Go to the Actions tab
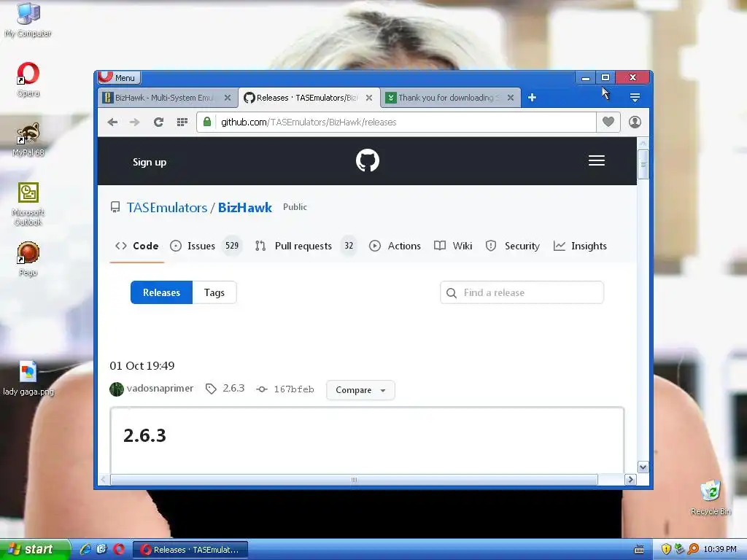The height and width of the screenshot is (560, 747). pyautogui.click(x=395, y=246)
